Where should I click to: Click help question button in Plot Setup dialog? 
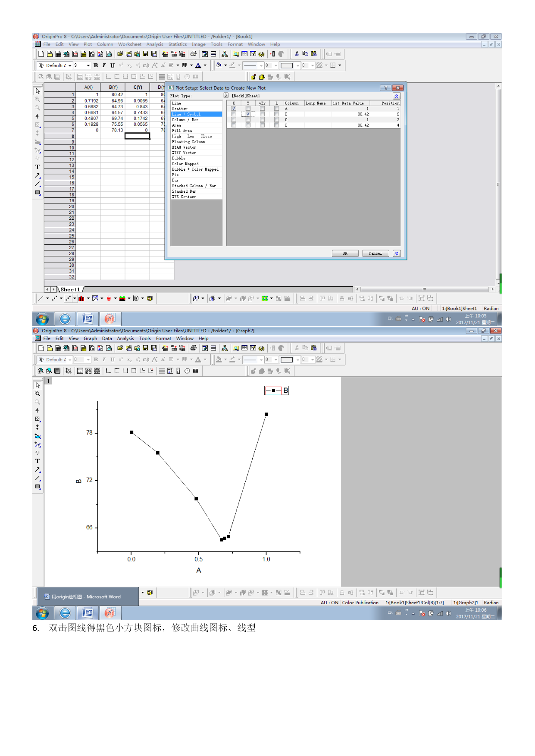click(385, 88)
